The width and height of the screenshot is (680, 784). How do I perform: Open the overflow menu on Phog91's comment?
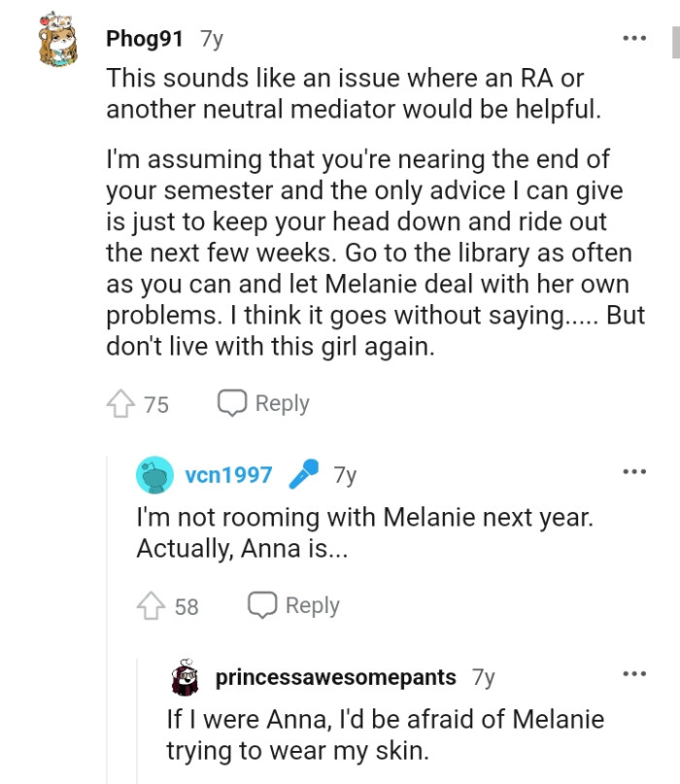pyautogui.click(x=633, y=37)
